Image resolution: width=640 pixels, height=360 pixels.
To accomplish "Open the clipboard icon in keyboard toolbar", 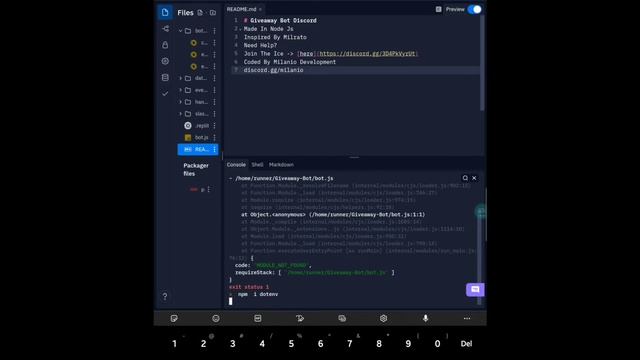I will click(342, 318).
